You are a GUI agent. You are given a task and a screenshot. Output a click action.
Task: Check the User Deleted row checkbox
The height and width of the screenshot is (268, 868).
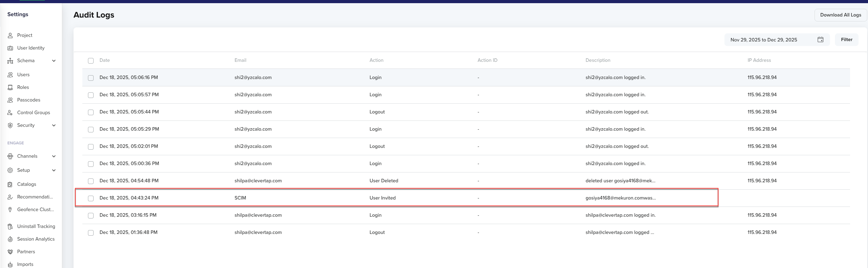pos(91,181)
